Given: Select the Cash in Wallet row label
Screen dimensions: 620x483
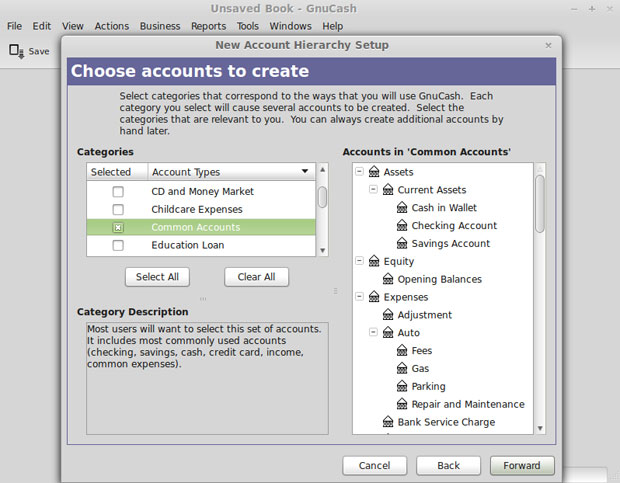Looking at the screenshot, I should (444, 208).
